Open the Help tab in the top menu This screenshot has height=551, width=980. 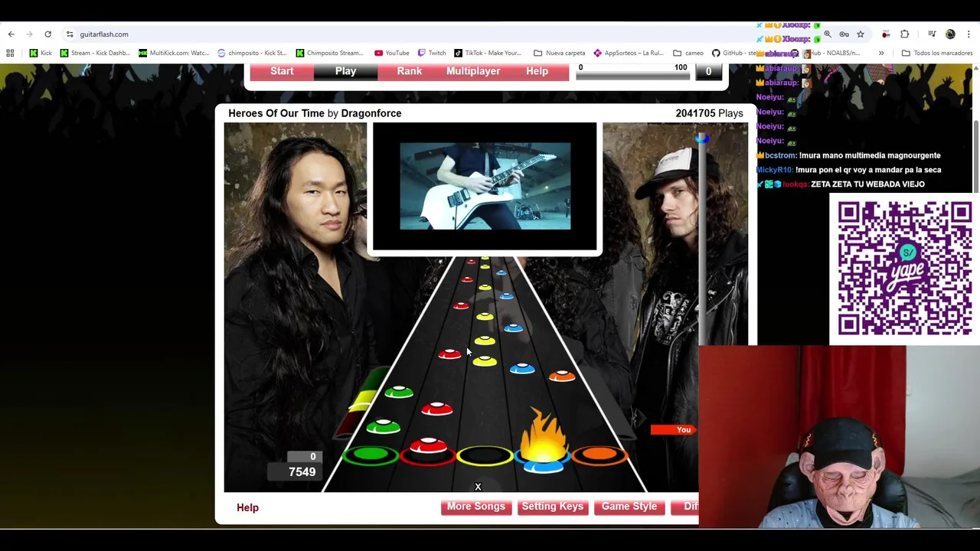coord(537,71)
